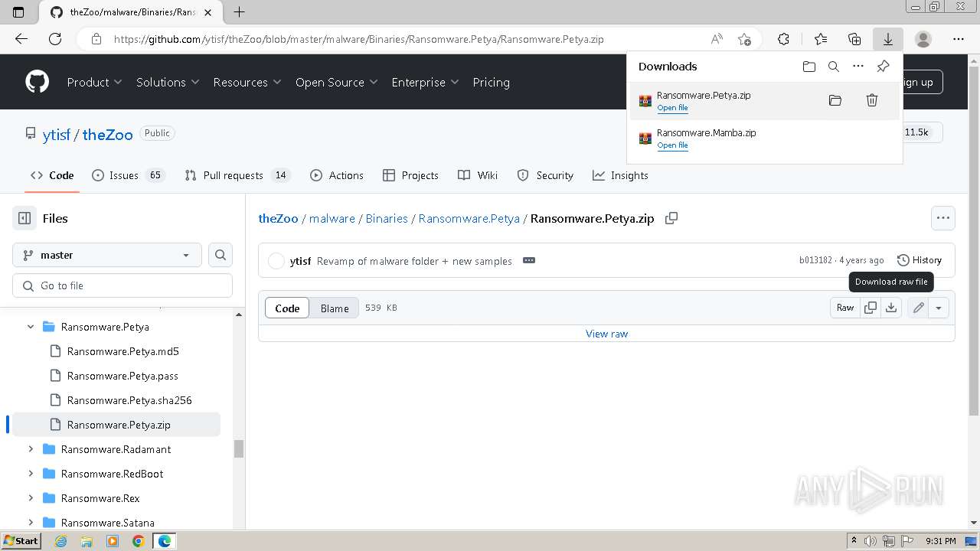Expand the Resources menu
The width and height of the screenshot is (980, 551).
(247, 82)
